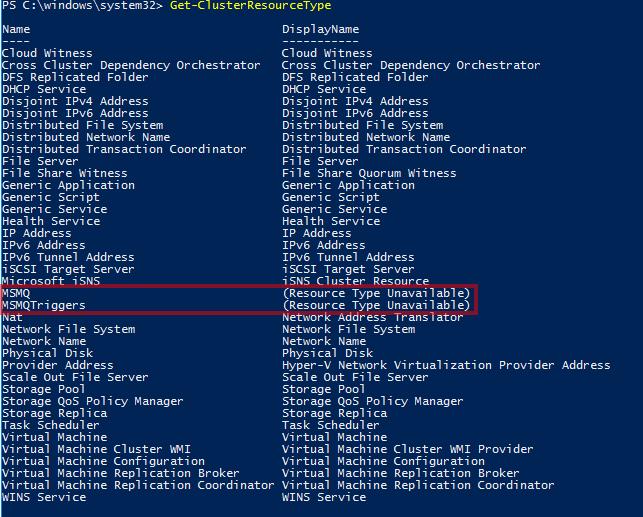Click the Get-ClusterResourceType command text

click(x=250, y=6)
